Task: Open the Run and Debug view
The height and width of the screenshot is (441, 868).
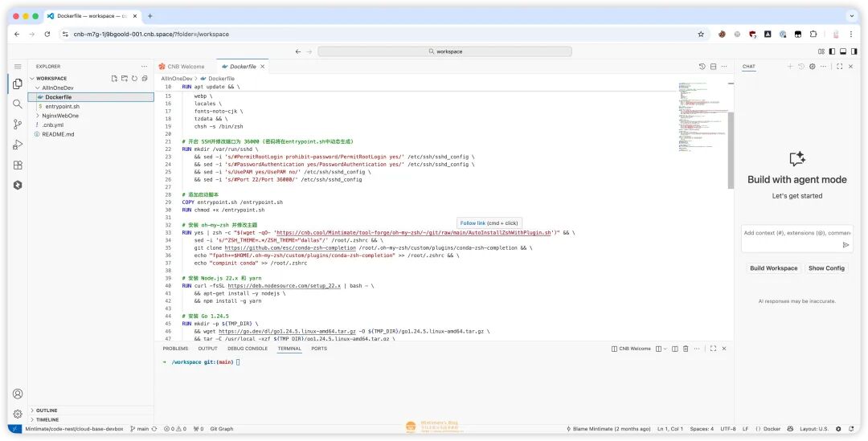Action: [x=18, y=145]
